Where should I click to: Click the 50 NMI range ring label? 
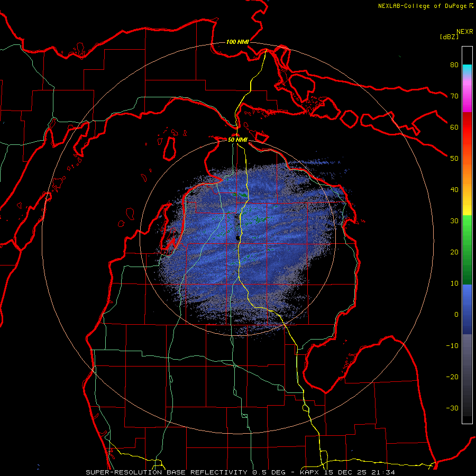point(237,140)
